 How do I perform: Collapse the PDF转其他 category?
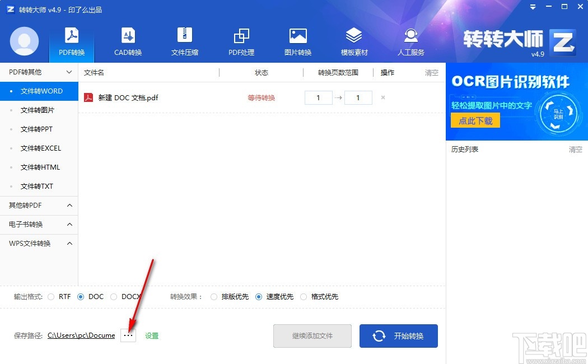pos(39,72)
